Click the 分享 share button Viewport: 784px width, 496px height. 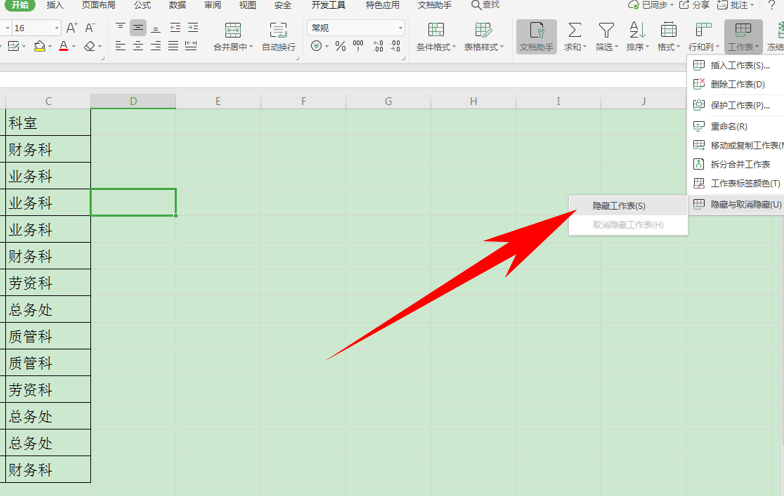click(x=694, y=5)
